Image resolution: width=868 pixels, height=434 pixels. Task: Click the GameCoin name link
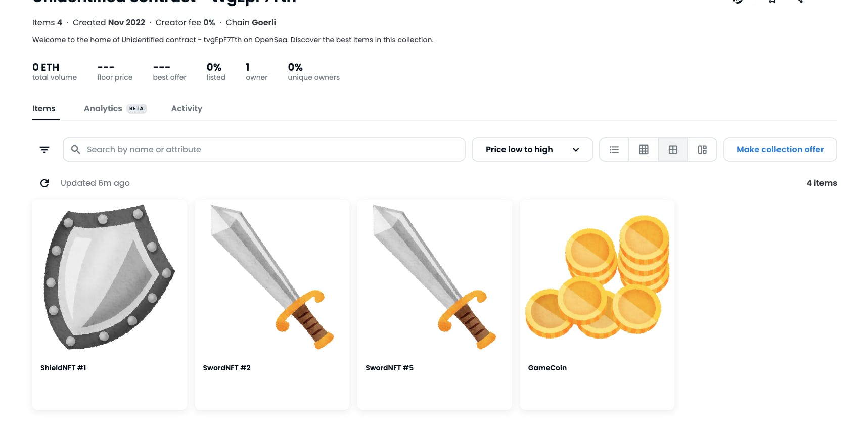(x=547, y=368)
